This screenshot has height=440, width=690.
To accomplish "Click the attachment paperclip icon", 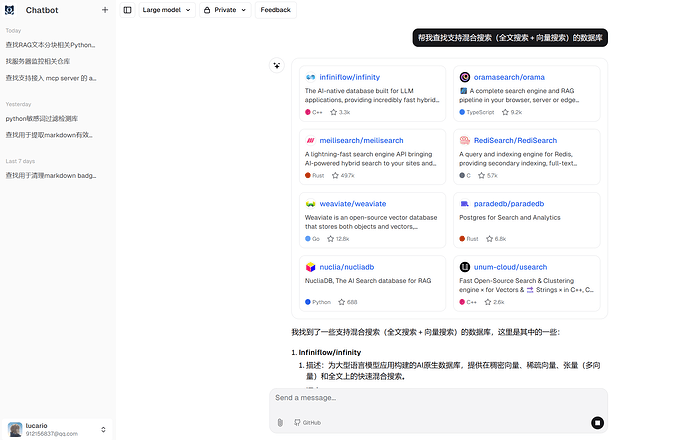I will tap(280, 423).
